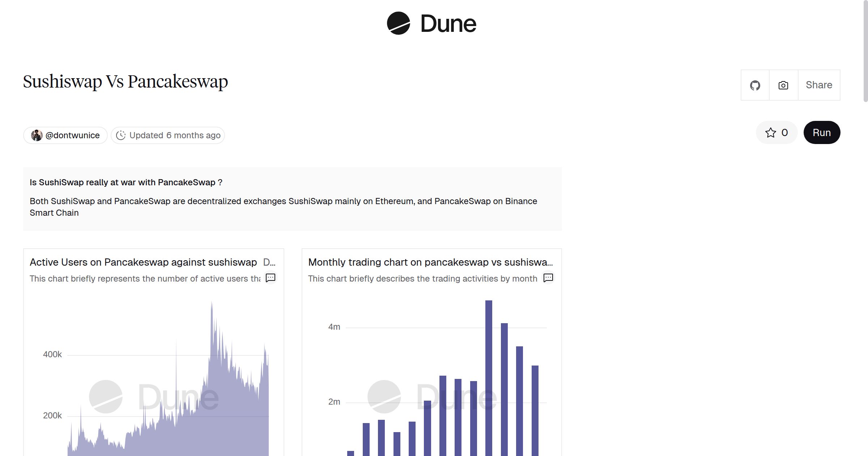Screen dimensions: 868x456
Task: Click the dontwunice avatar image
Action: click(x=37, y=135)
